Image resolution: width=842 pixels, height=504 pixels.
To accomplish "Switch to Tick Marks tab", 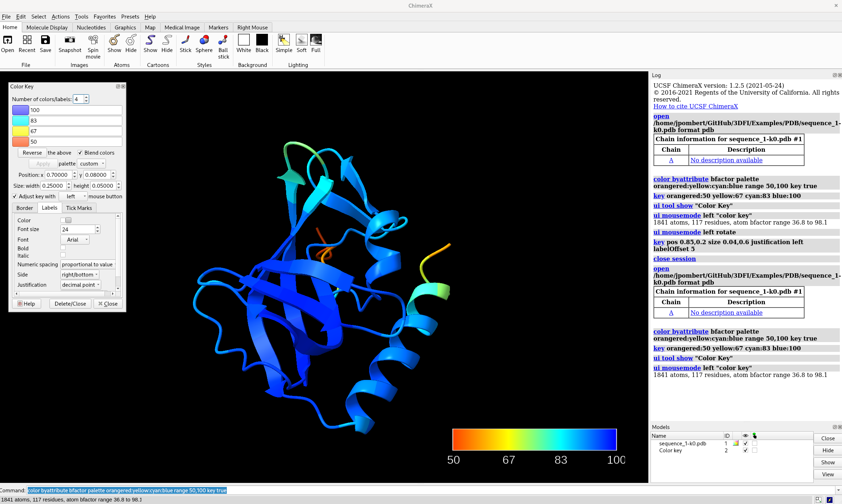I will click(x=79, y=208).
